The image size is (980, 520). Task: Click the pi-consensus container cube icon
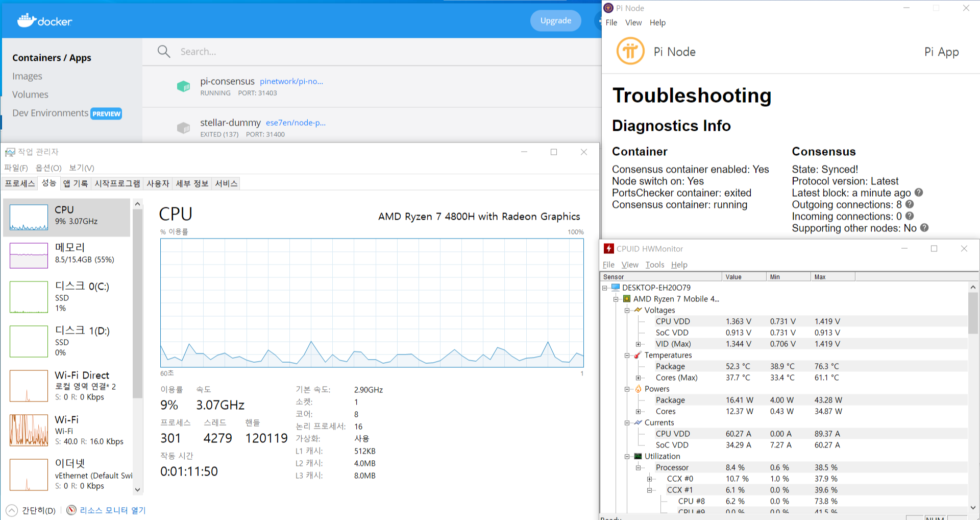[x=183, y=86]
